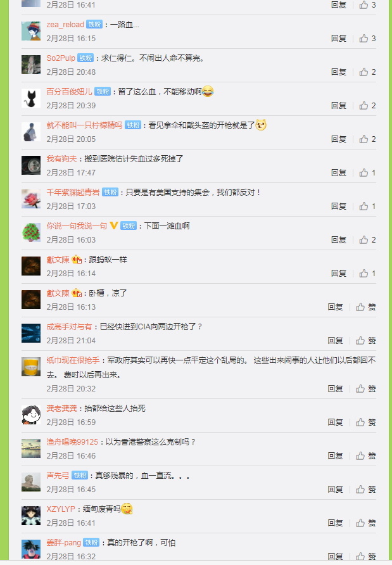
Task: Like XZYLYP's comment with 赞 icon
Action: click(x=365, y=523)
